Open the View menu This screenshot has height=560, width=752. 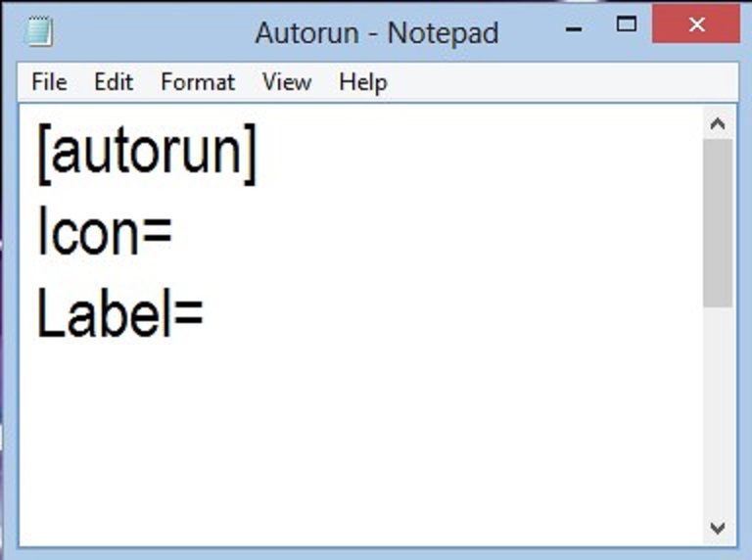pyautogui.click(x=287, y=82)
